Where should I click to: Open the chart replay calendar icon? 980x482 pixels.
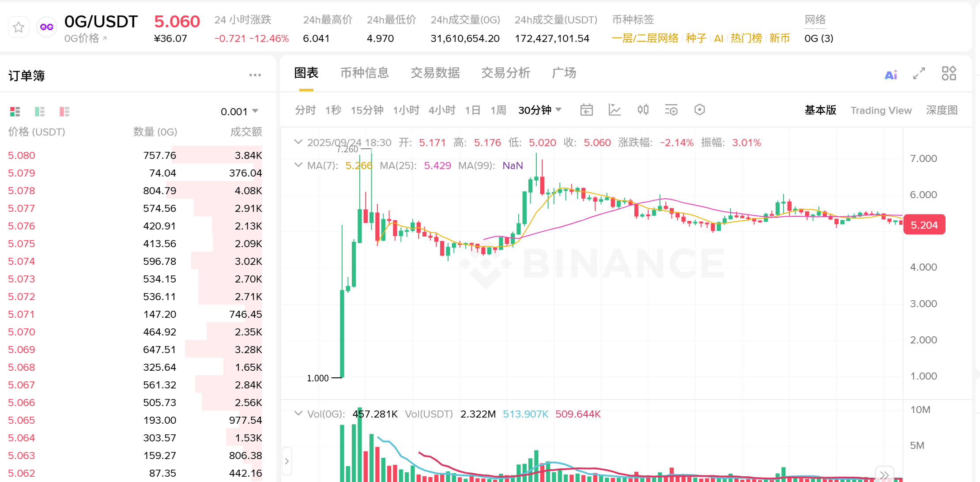click(586, 110)
